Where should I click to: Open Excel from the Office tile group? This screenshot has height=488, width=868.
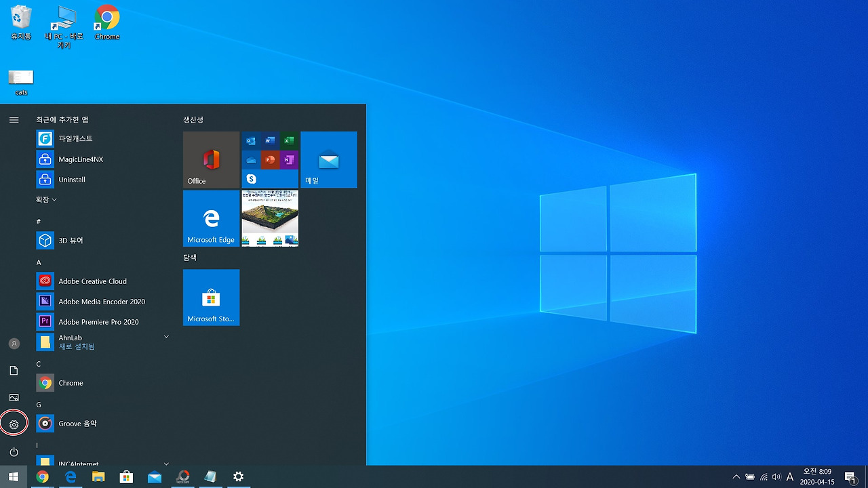[x=289, y=140]
